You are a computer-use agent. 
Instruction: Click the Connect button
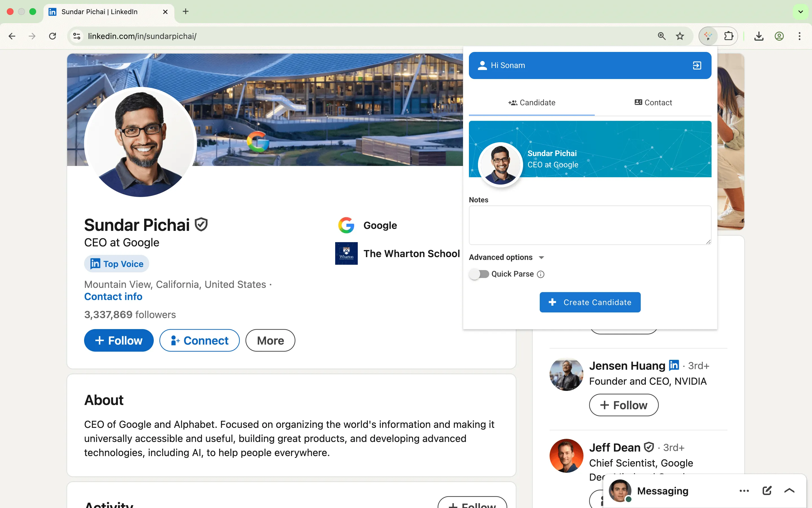point(199,340)
